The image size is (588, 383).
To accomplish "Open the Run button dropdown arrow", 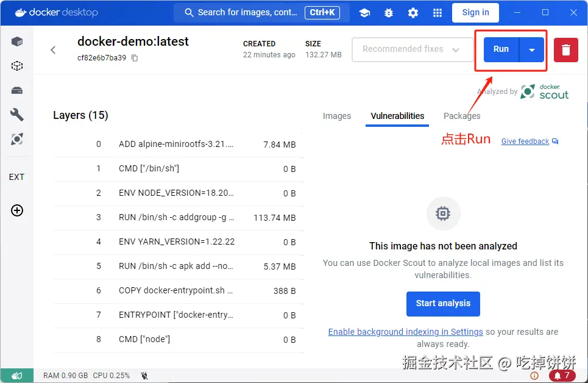I will [x=532, y=49].
